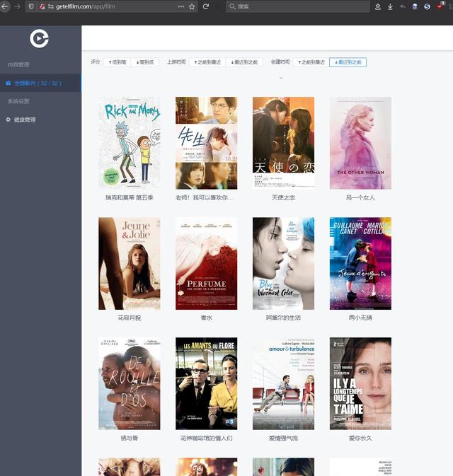This screenshot has height=476, width=453.
Task: Sort rating low to high
Action: (x=117, y=62)
